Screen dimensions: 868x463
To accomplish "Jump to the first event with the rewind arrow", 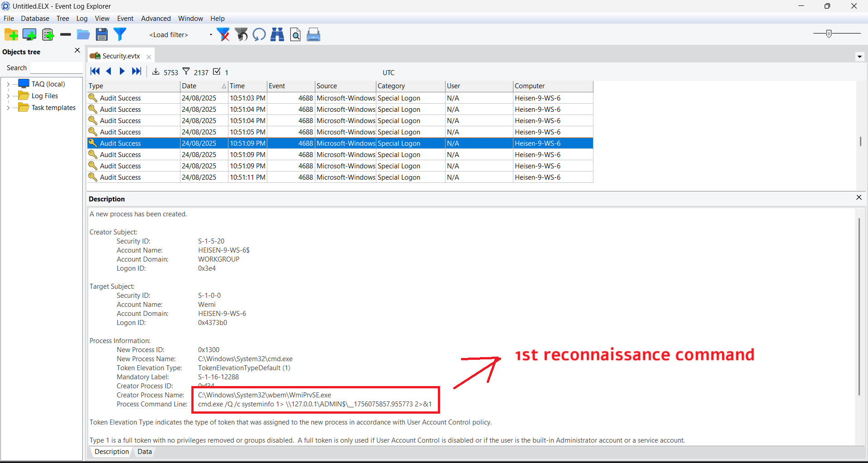I will [95, 72].
